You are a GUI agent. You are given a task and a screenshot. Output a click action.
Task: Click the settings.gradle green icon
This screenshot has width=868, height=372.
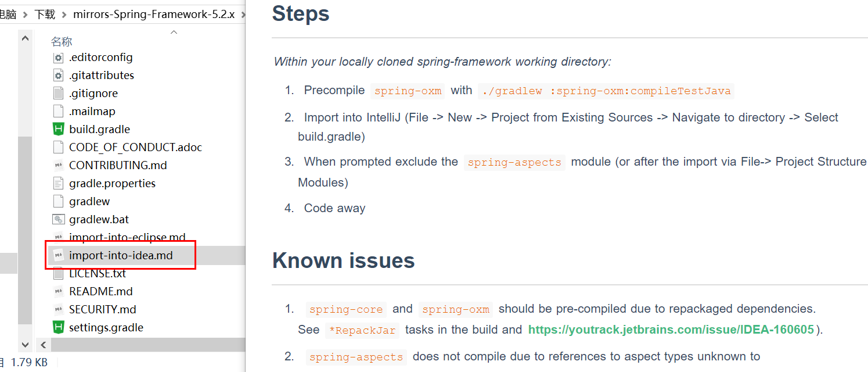click(58, 327)
